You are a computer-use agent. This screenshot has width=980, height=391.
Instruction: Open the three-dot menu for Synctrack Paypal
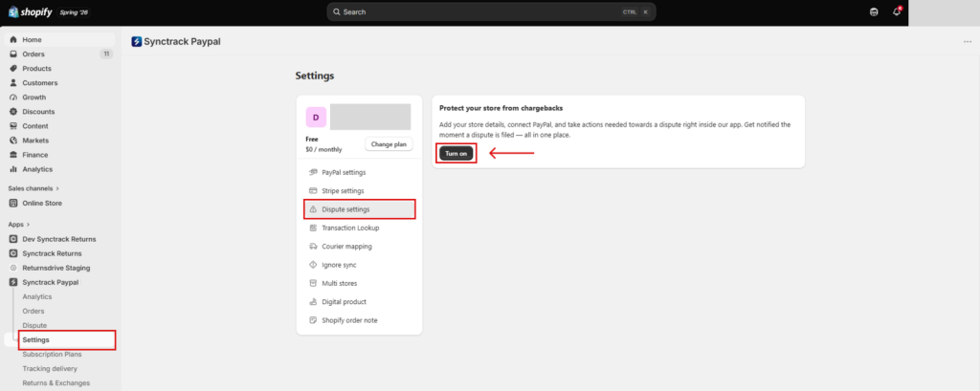[967, 42]
